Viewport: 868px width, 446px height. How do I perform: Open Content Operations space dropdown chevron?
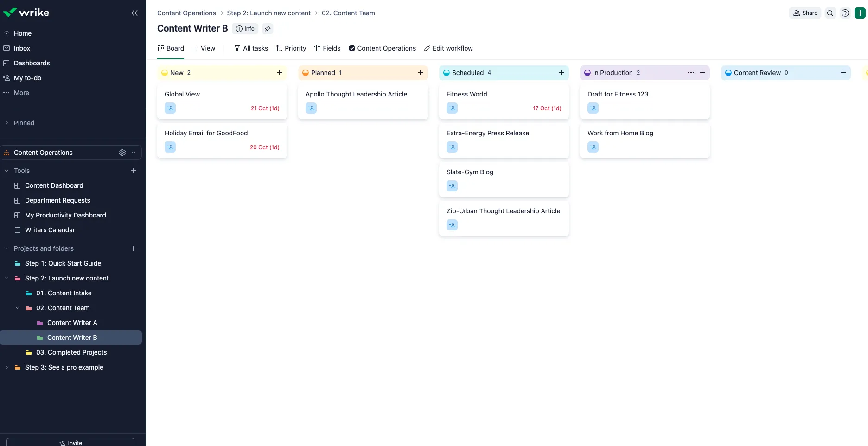click(134, 153)
